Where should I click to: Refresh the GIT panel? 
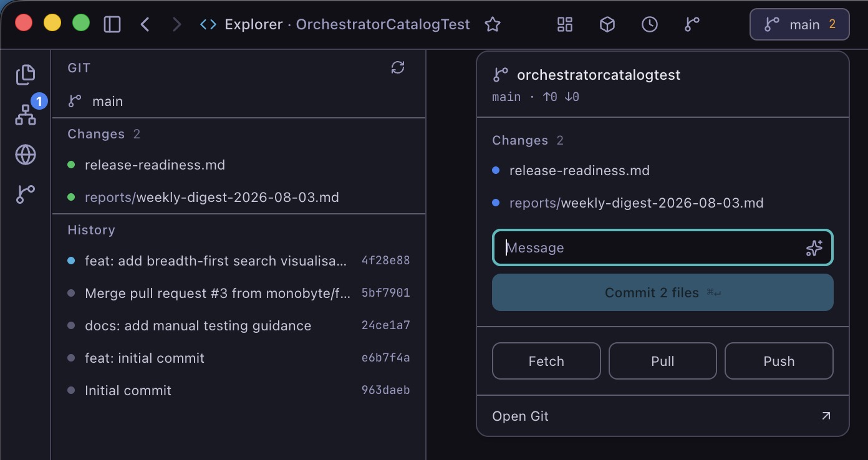click(x=398, y=67)
